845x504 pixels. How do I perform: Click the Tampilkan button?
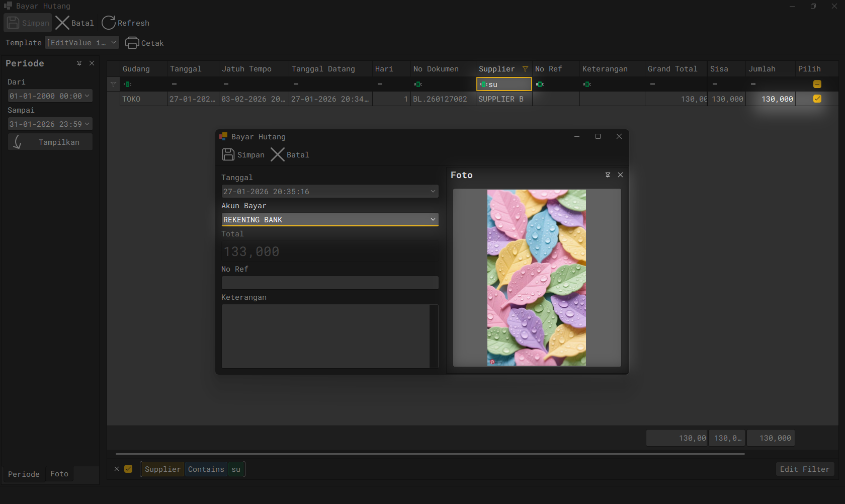point(50,142)
